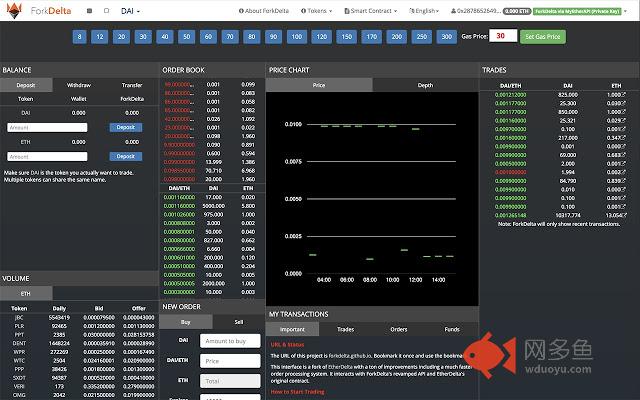Viewport: 640px width, 400px height.
Task: Set gas preset to 8
Action: (x=80, y=37)
